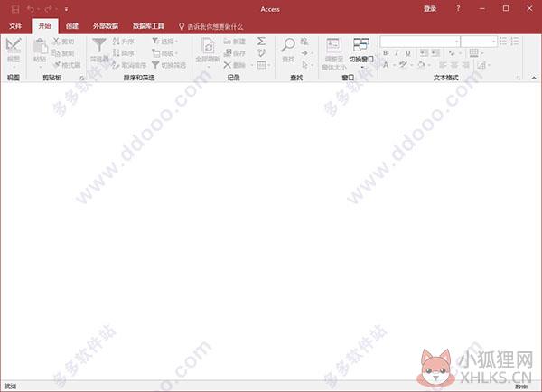Collapse the ribbon with the chevron
This screenshot has height=392, width=542.
pyautogui.click(x=534, y=78)
